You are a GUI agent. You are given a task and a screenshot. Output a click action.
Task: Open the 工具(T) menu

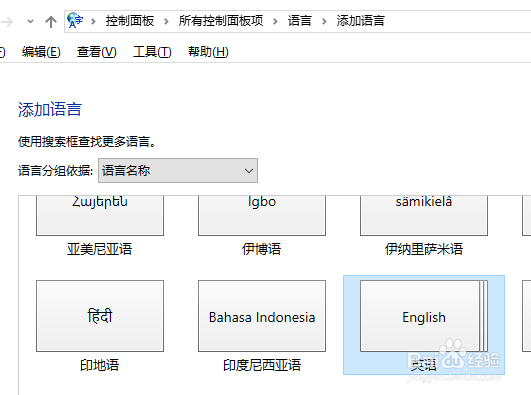click(152, 52)
